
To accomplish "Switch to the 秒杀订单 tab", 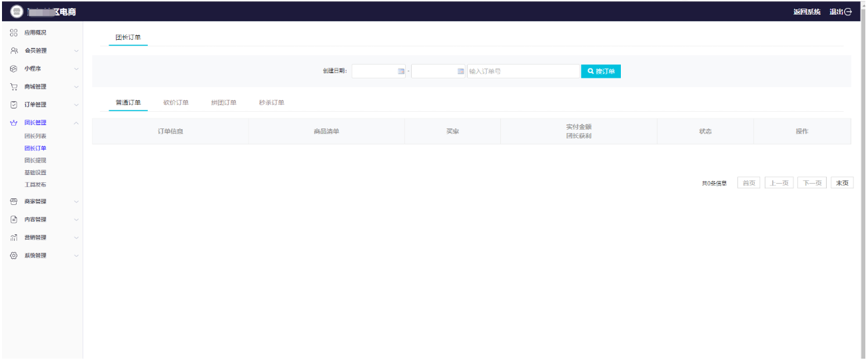I will coord(272,102).
